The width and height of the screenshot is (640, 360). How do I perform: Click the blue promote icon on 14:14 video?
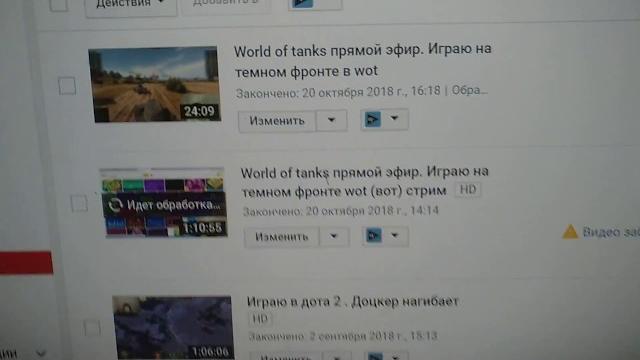(x=373, y=236)
